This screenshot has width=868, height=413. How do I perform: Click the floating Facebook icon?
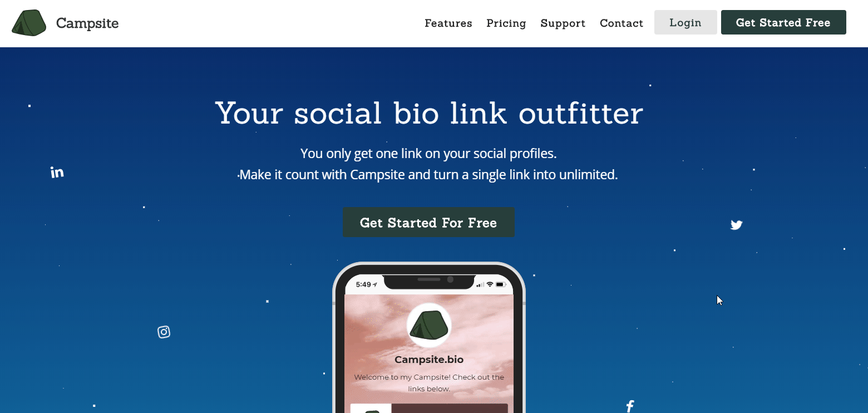coord(630,406)
